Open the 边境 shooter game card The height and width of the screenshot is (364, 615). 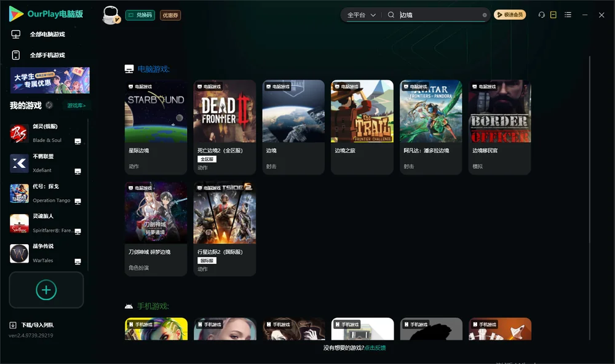(293, 127)
